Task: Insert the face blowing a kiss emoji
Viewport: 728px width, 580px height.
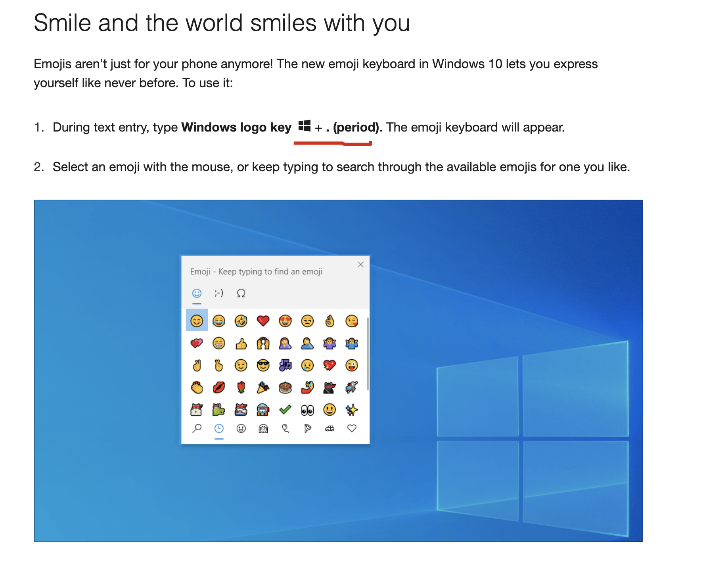Action: click(352, 321)
